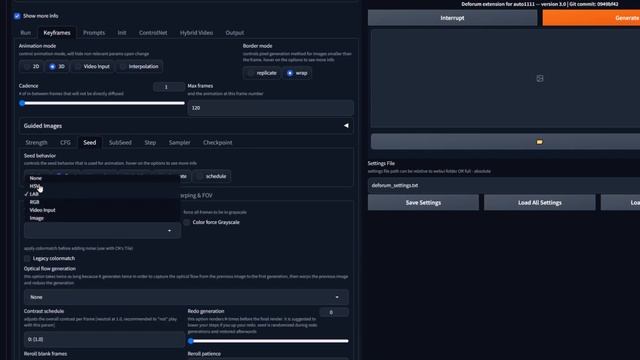Open the Prompts tab
The width and height of the screenshot is (640, 360).
pos(94,33)
